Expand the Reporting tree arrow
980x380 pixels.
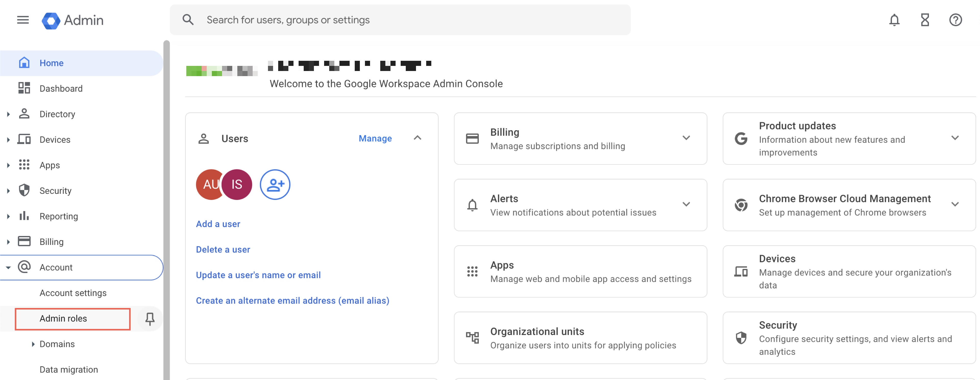(8, 216)
